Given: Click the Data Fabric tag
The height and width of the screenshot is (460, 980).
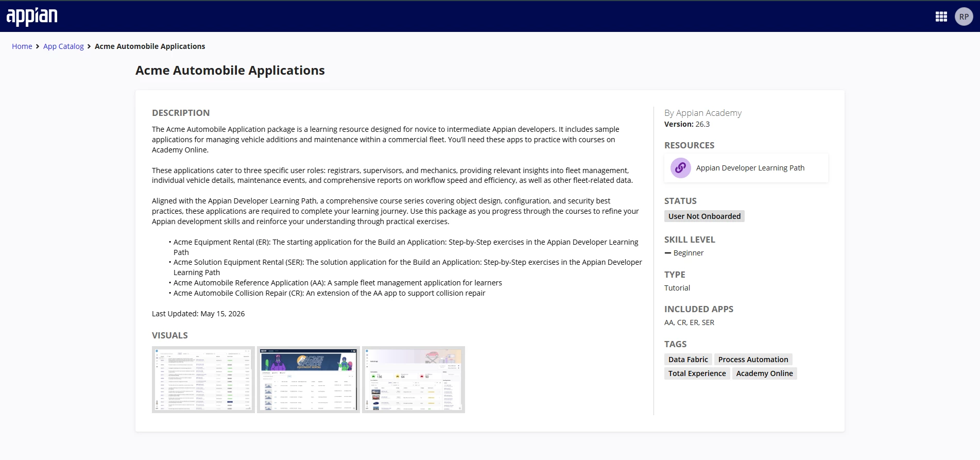Looking at the screenshot, I should pyautogui.click(x=688, y=360).
